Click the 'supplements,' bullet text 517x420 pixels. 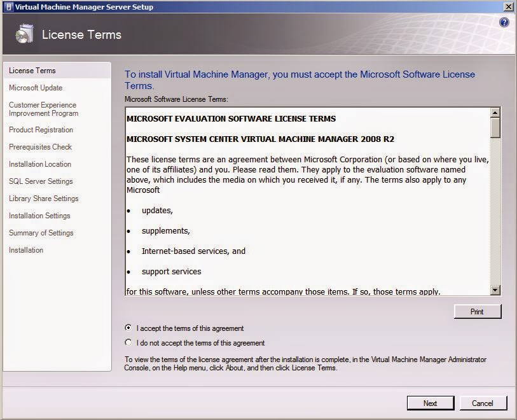[166, 230]
